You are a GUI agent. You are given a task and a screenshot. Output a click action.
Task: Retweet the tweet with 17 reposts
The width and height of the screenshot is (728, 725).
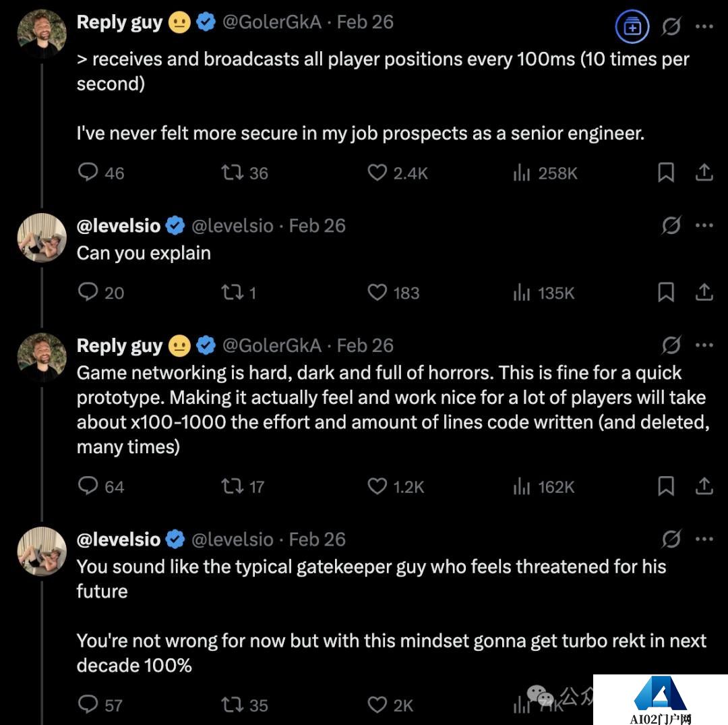pos(233,486)
